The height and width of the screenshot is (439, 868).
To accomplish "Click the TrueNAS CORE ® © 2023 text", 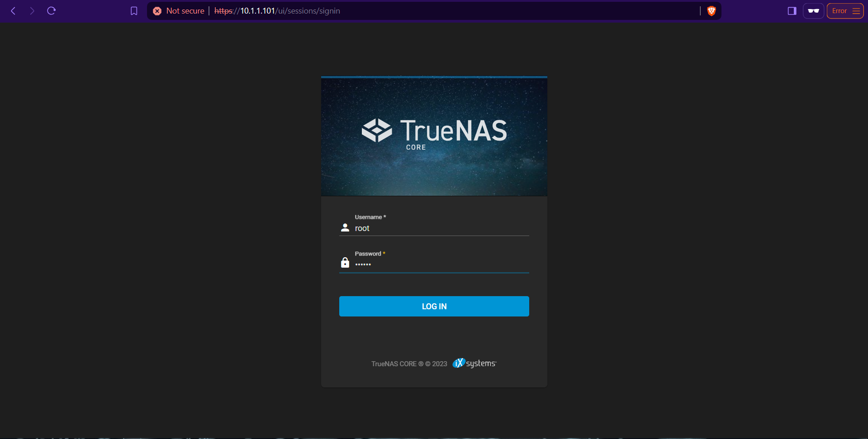I will pyautogui.click(x=409, y=364).
